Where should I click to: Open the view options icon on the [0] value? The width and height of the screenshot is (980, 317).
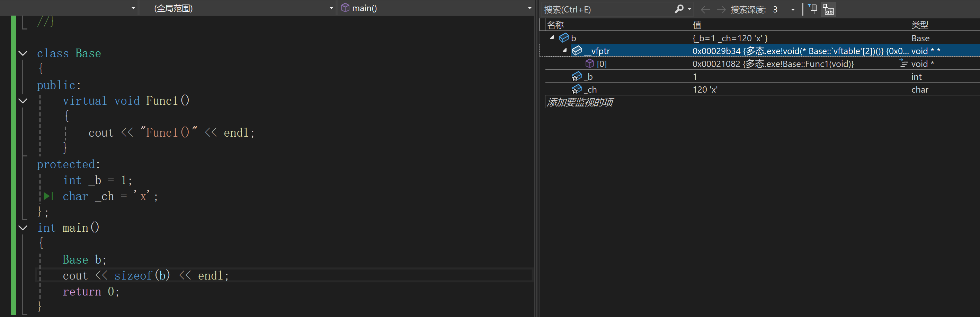[x=903, y=63]
